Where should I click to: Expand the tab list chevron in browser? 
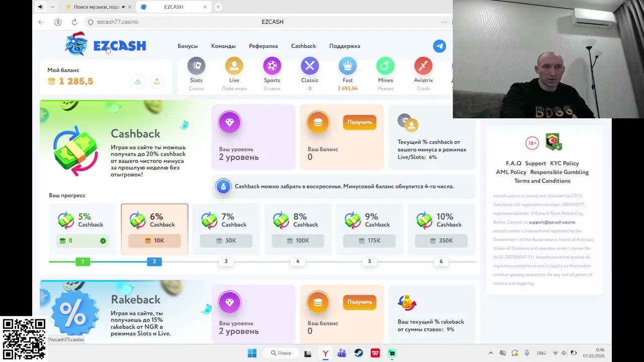(52, 7)
